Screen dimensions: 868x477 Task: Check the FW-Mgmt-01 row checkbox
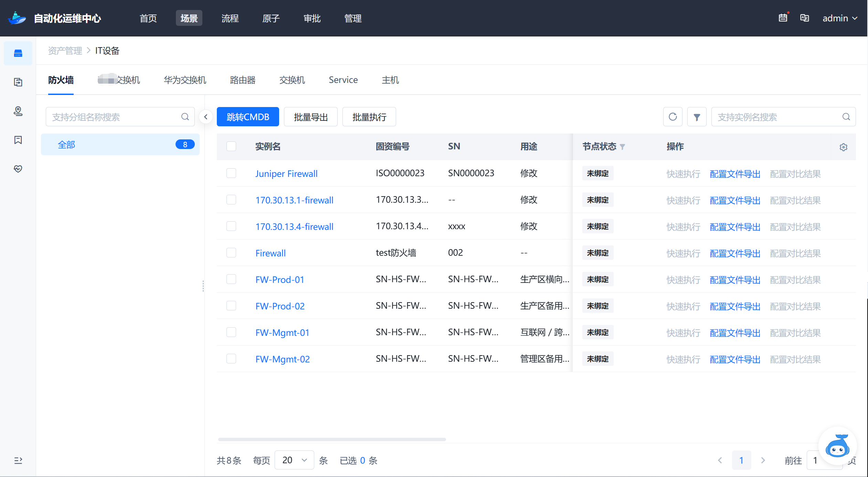(231, 332)
